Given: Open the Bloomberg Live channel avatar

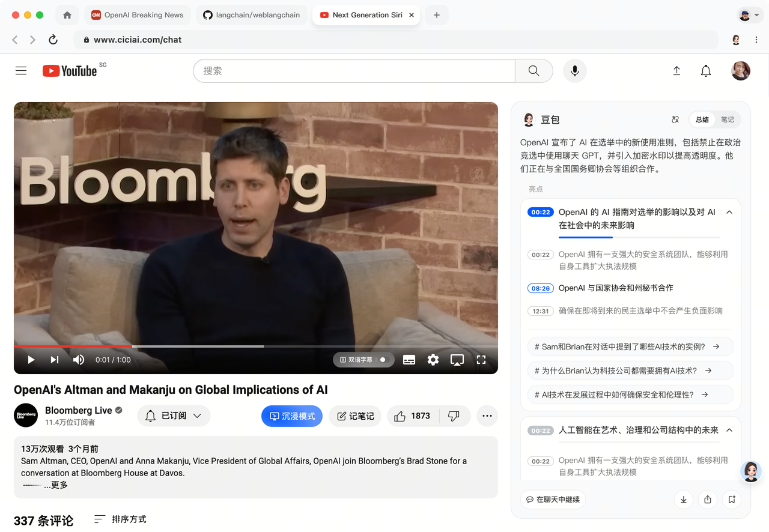Looking at the screenshot, I should tap(26, 416).
